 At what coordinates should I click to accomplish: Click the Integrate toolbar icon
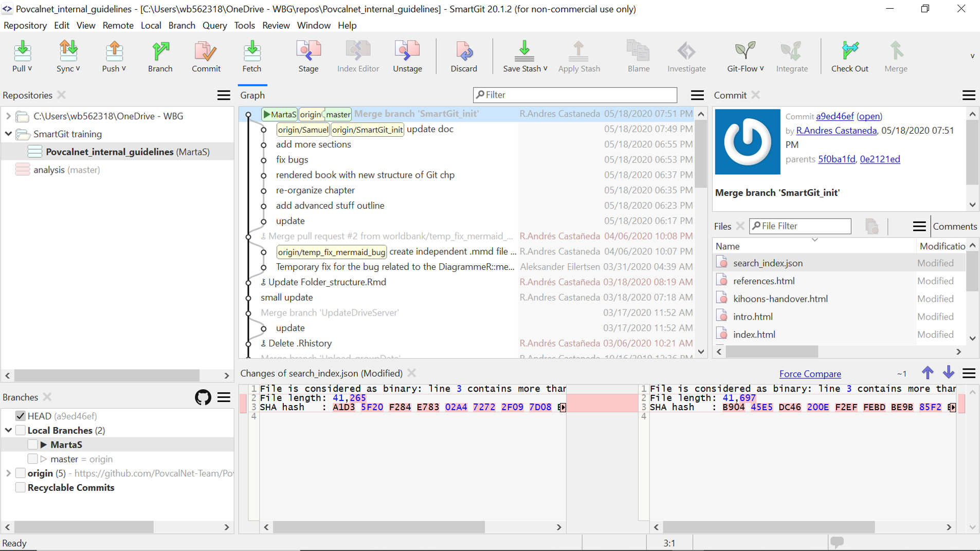pos(792,57)
